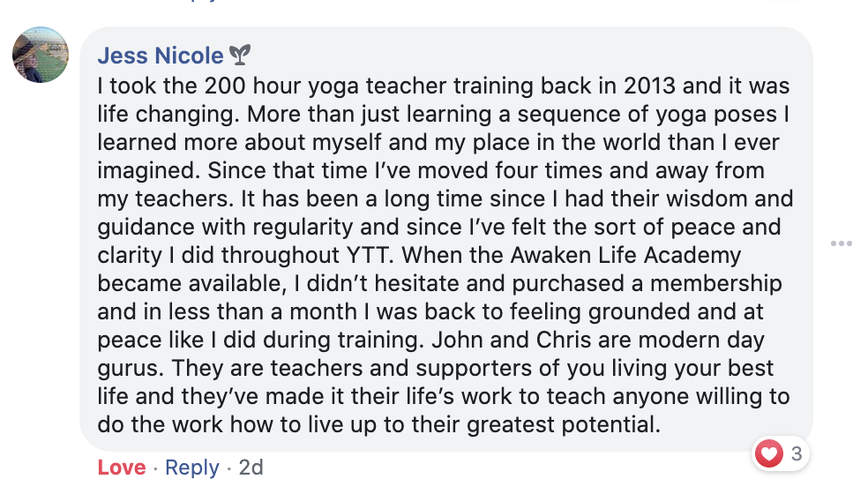This screenshot has width=868, height=494.
Task: Reply to Jess Nicole's comment
Action: tap(192, 468)
